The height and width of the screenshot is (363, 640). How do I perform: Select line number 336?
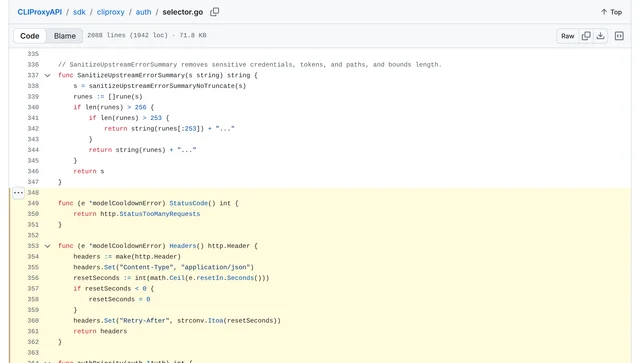[33, 65]
